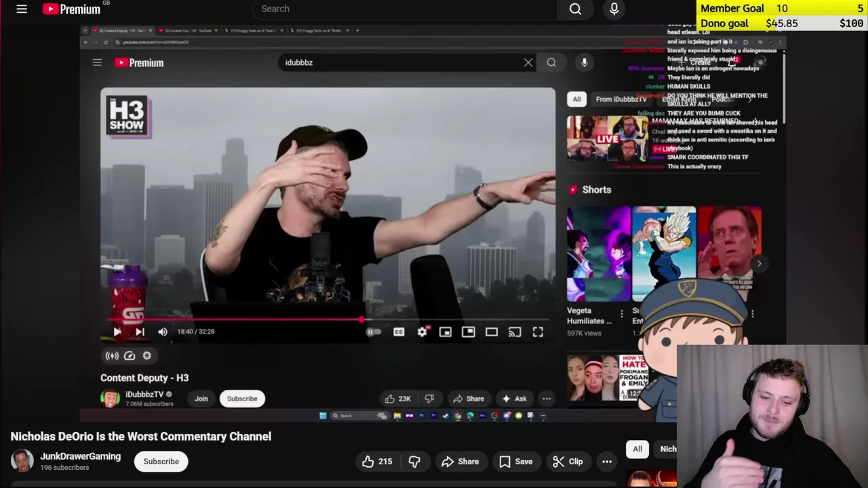This screenshot has width=868, height=488.
Task: Open iDubbbzTV channel avatar
Action: tap(110, 399)
